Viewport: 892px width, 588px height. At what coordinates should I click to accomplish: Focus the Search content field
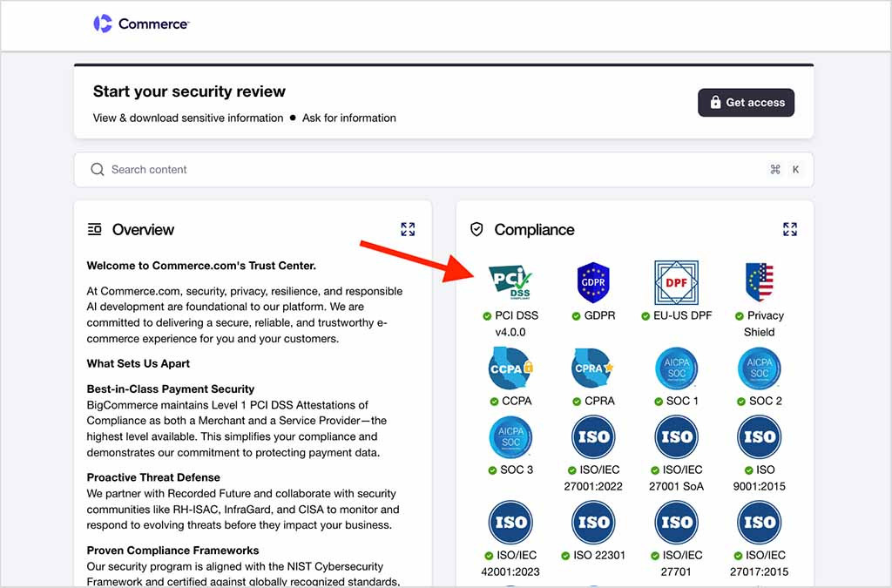pos(443,170)
